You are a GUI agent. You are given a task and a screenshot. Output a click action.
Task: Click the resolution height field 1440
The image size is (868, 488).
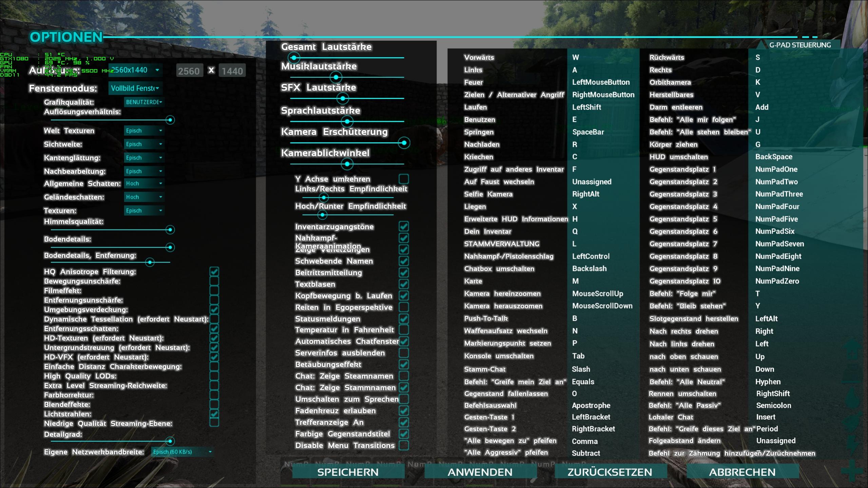click(x=232, y=71)
